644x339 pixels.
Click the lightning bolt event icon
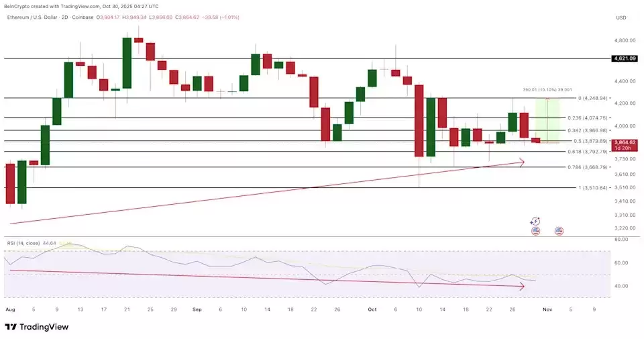(535, 221)
